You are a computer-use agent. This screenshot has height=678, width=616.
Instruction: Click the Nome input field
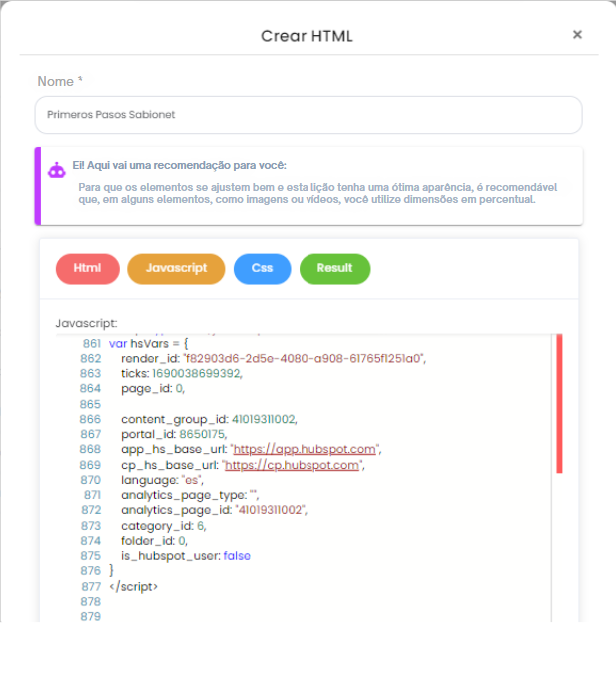tap(308, 115)
